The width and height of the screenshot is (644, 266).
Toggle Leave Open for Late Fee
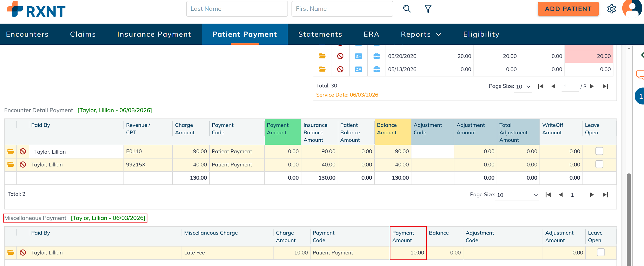pyautogui.click(x=601, y=252)
